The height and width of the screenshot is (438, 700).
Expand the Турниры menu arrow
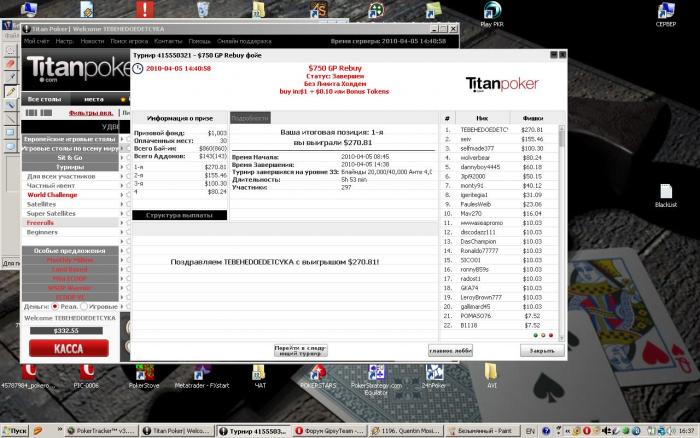pyautogui.click(x=122, y=167)
